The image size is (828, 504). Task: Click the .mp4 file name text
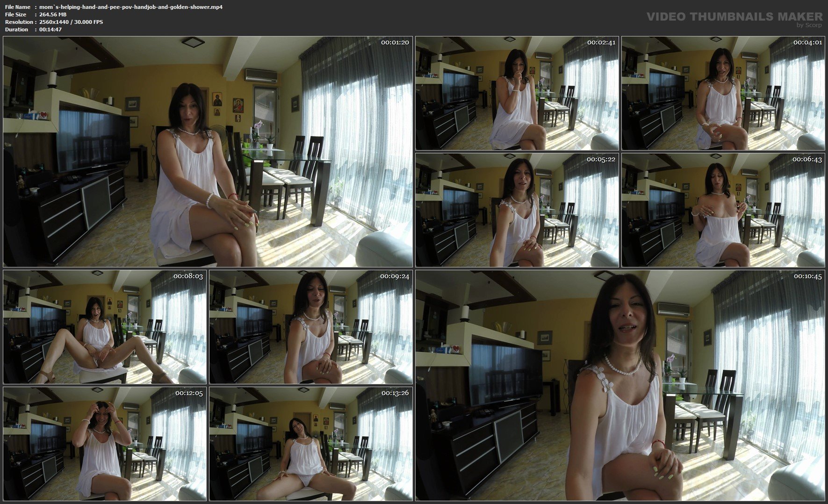131,7
